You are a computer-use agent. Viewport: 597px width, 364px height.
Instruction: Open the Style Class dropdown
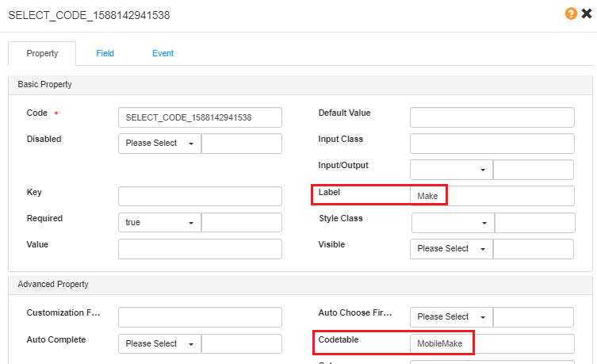[453, 223]
